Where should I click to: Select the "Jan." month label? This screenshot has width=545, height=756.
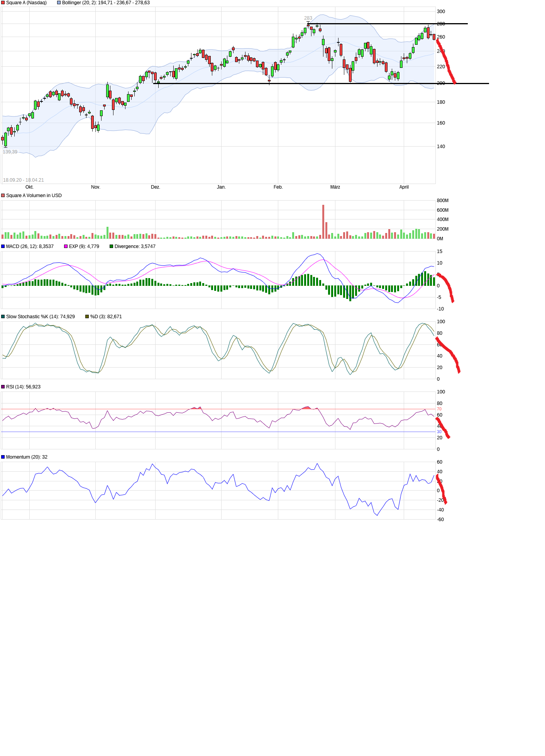coord(221,187)
